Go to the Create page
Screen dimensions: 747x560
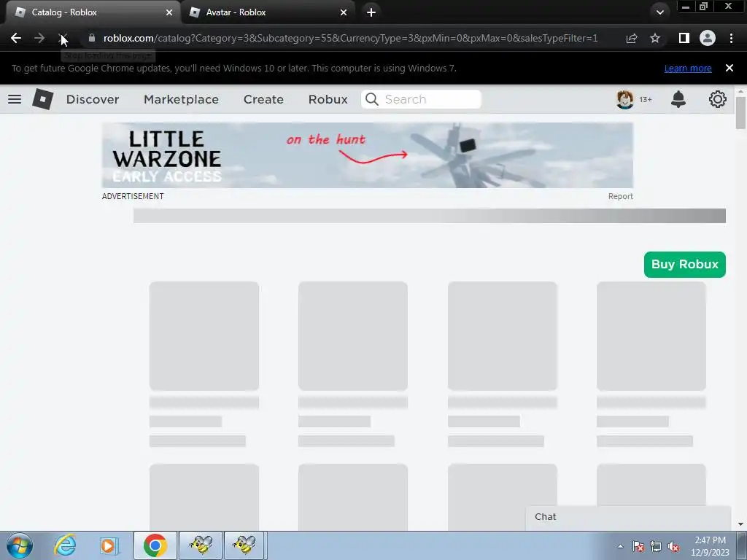pyautogui.click(x=263, y=99)
